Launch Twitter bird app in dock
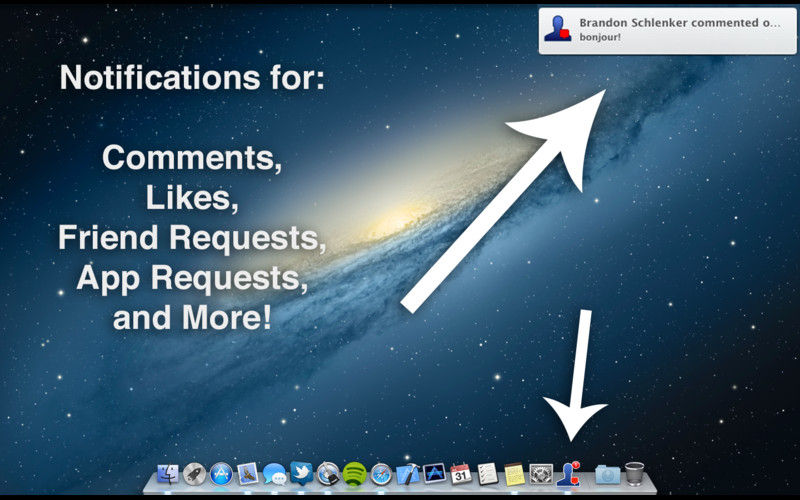Image resolution: width=800 pixels, height=500 pixels. point(302,473)
